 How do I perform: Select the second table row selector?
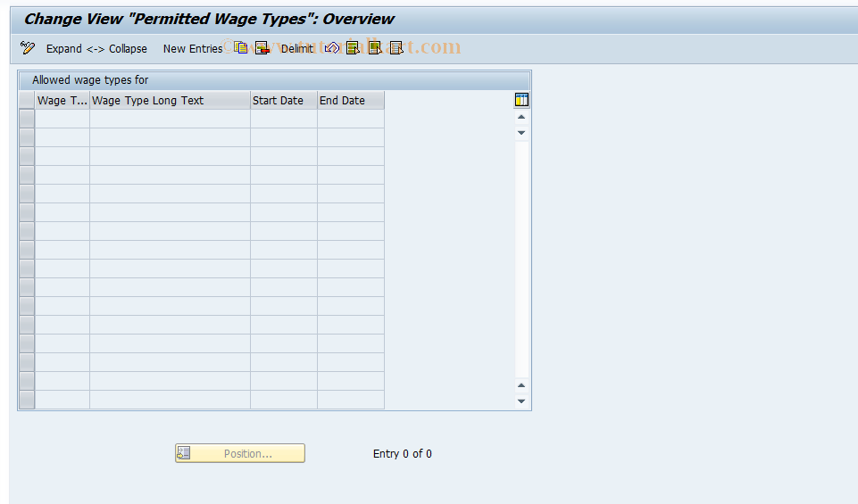27,137
